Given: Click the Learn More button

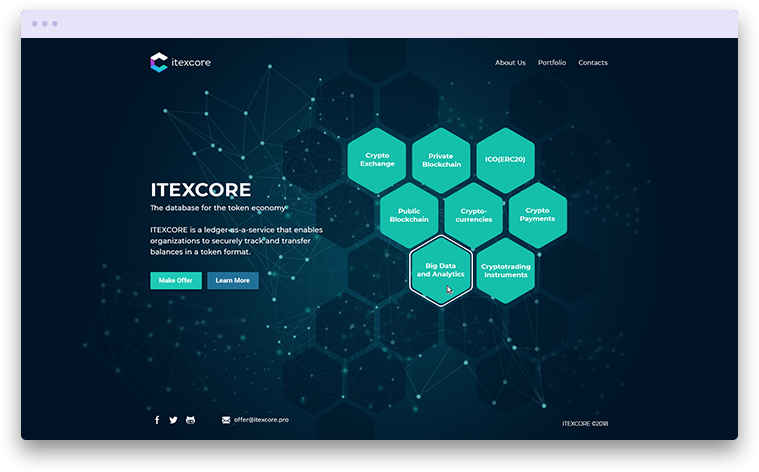Looking at the screenshot, I should (x=233, y=281).
